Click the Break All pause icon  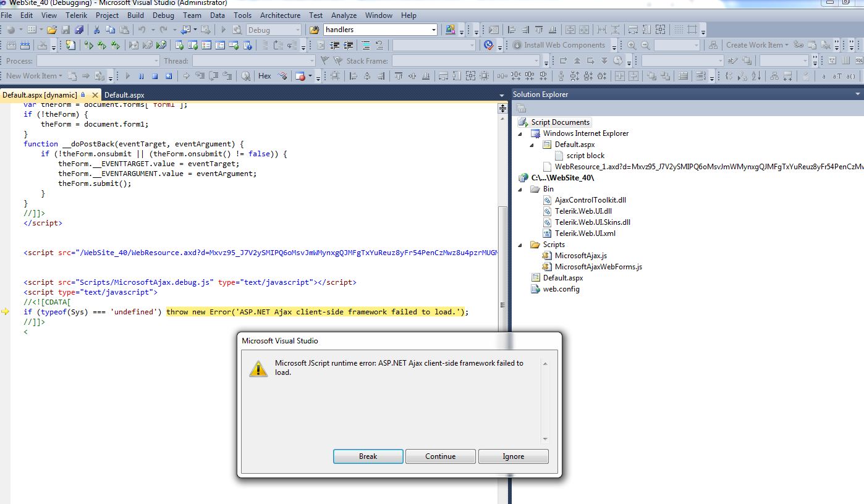[141, 76]
